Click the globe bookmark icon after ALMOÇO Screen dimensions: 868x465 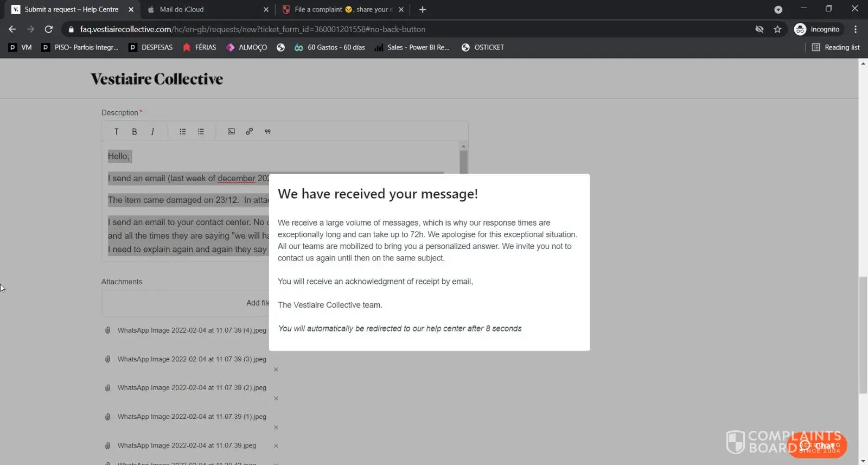click(280, 47)
